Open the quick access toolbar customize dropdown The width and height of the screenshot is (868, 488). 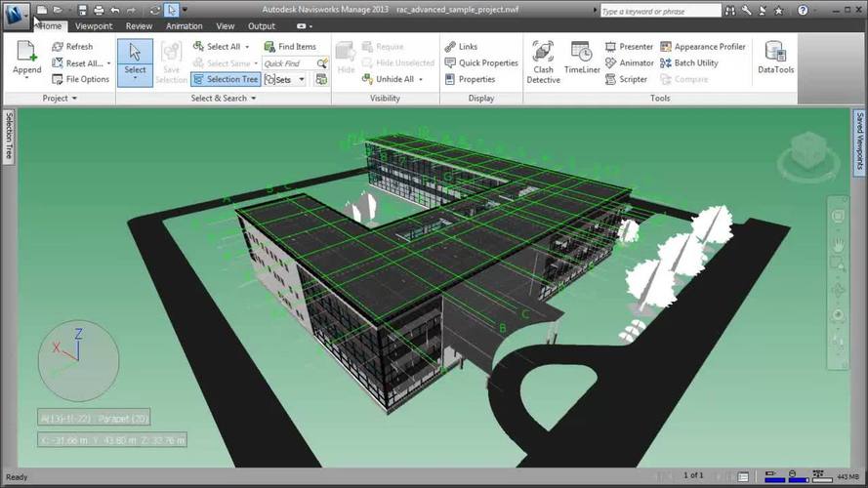pyautogui.click(x=185, y=10)
